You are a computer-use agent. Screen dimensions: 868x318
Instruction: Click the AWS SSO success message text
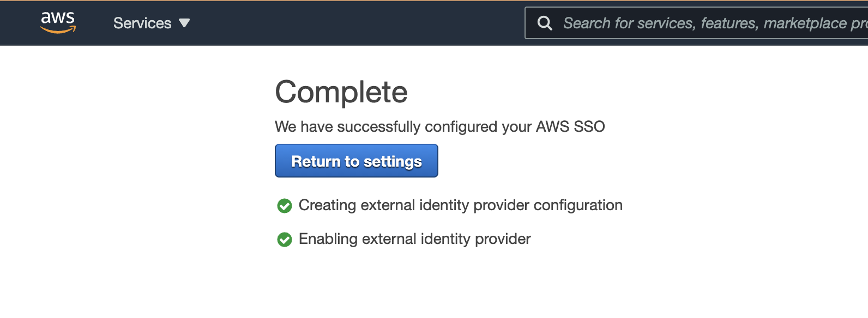click(439, 126)
